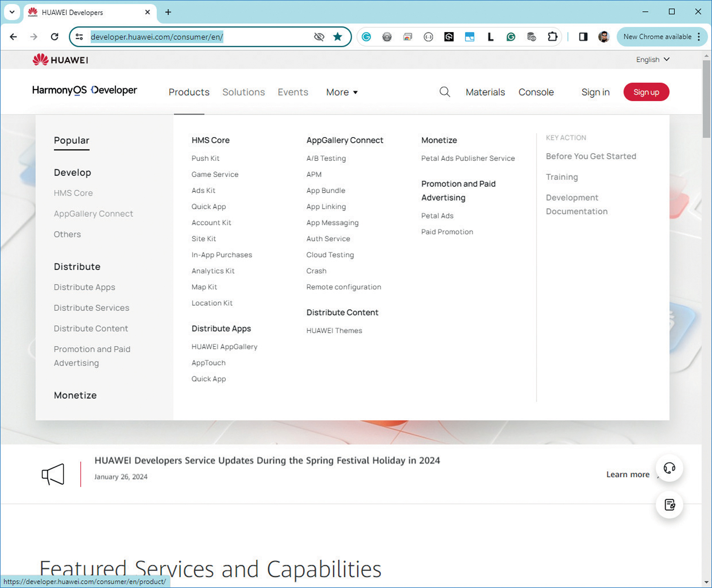This screenshot has height=588, width=712.
Task: Open In-App Purchases link
Action: 222,255
